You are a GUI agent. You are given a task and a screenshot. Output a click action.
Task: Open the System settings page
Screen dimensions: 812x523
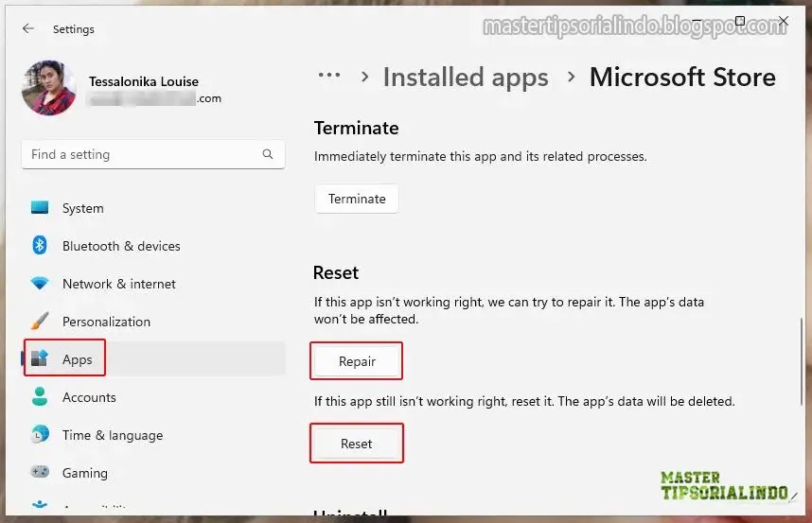pyautogui.click(x=153, y=208)
